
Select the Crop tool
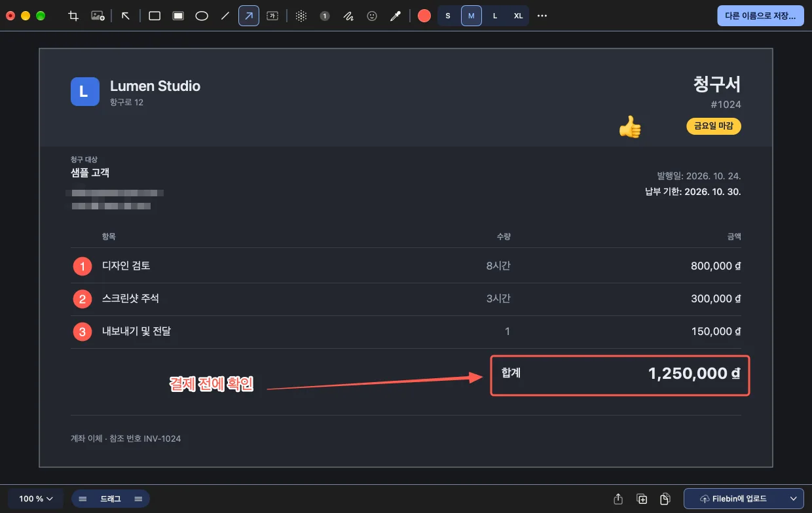[74, 16]
